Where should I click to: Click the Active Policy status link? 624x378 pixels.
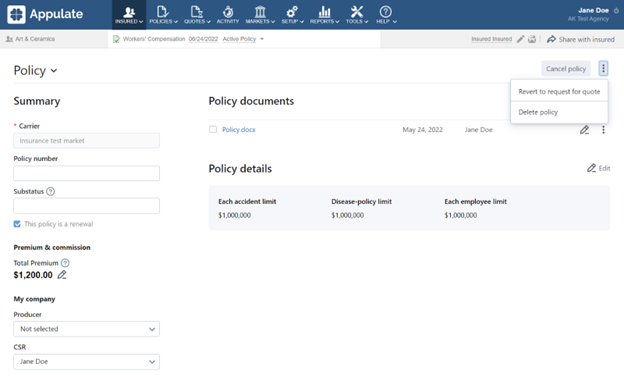[239, 39]
